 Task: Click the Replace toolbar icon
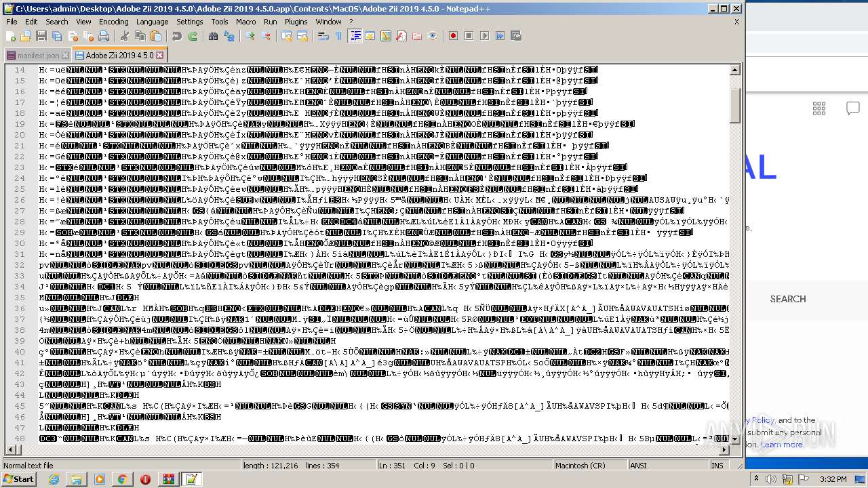point(230,36)
